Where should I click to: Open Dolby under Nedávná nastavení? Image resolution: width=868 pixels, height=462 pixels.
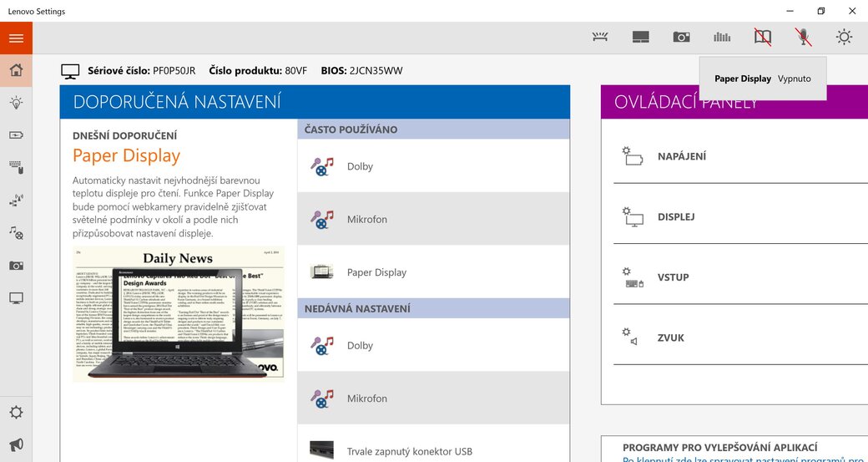(433, 345)
